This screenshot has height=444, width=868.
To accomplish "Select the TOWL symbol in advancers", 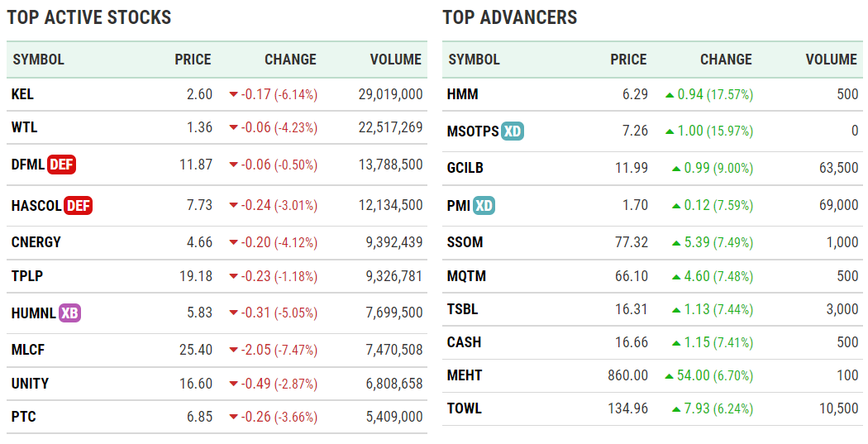I will 464,408.
